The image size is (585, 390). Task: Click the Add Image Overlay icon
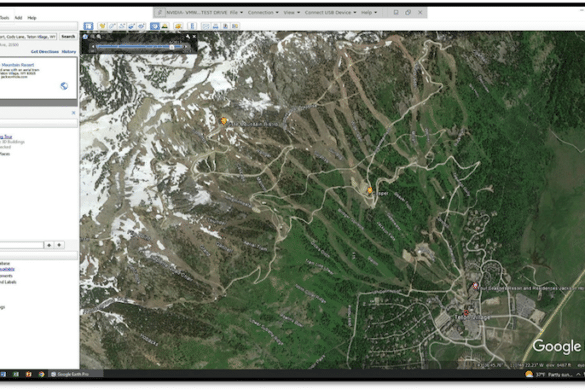point(131,26)
